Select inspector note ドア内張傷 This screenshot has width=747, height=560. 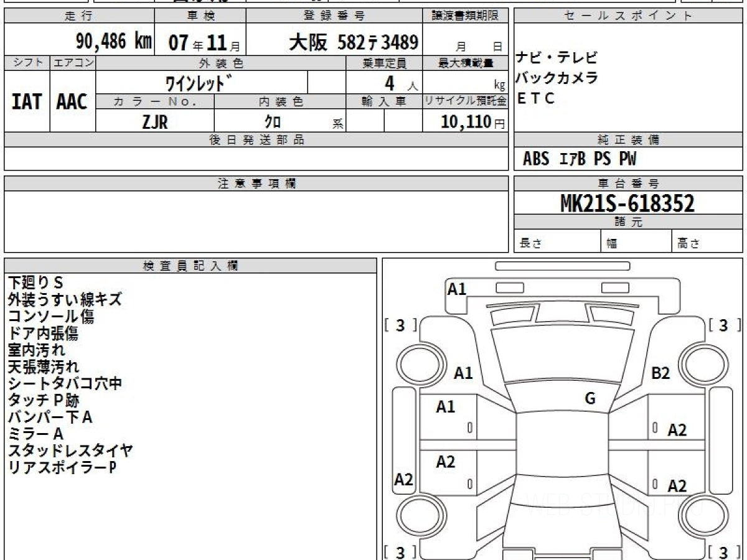click(43, 334)
